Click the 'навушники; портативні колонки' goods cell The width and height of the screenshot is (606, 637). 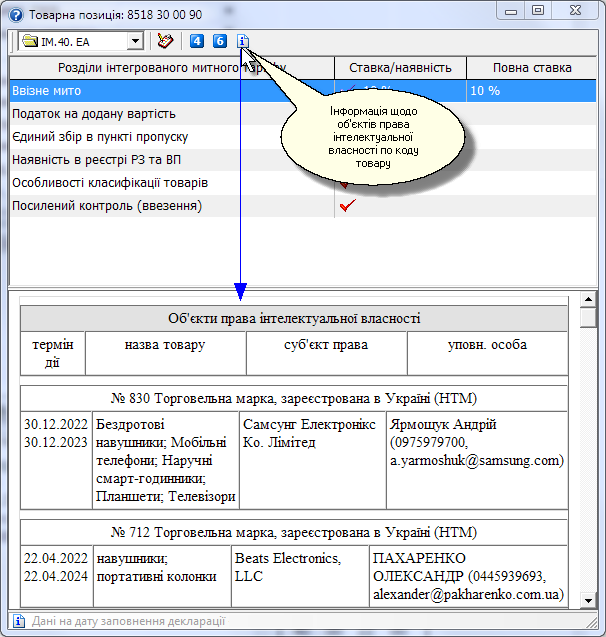[x=162, y=576]
